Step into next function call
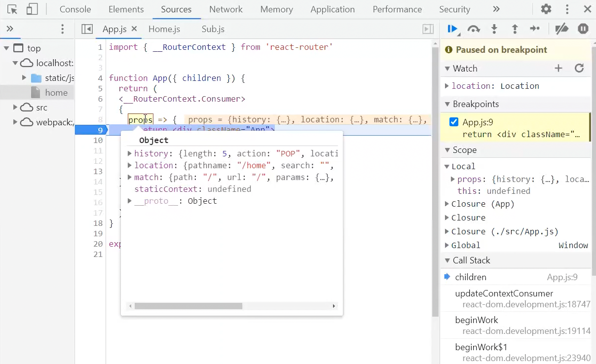 click(x=494, y=29)
